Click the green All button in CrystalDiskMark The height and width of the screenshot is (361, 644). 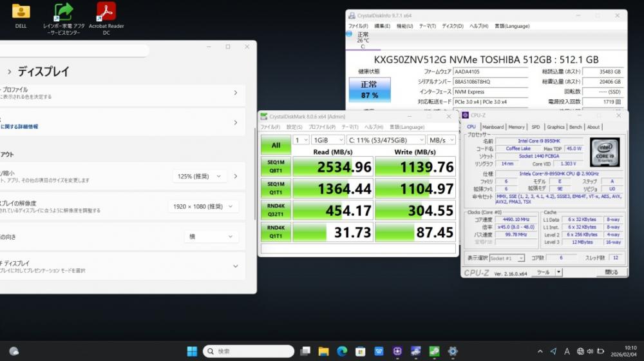(276, 145)
